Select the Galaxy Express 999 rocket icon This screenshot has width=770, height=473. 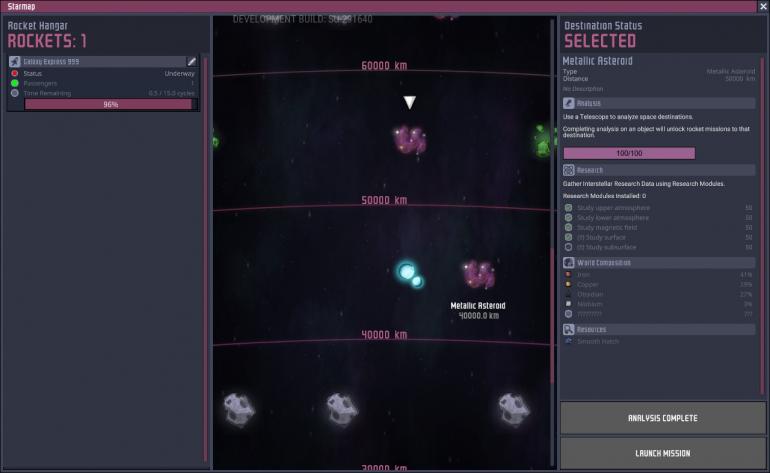[x=15, y=61]
